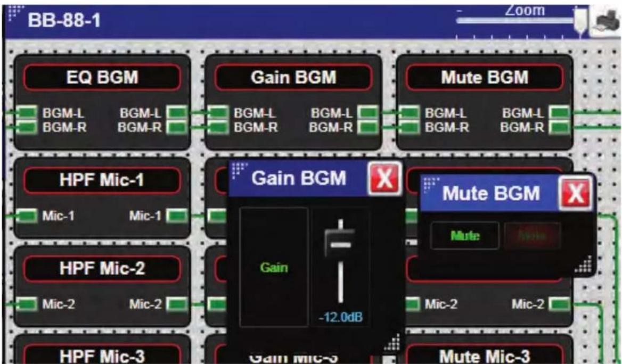Click the Gain label box in popup
The height and width of the screenshot is (364, 622).
coord(274,267)
